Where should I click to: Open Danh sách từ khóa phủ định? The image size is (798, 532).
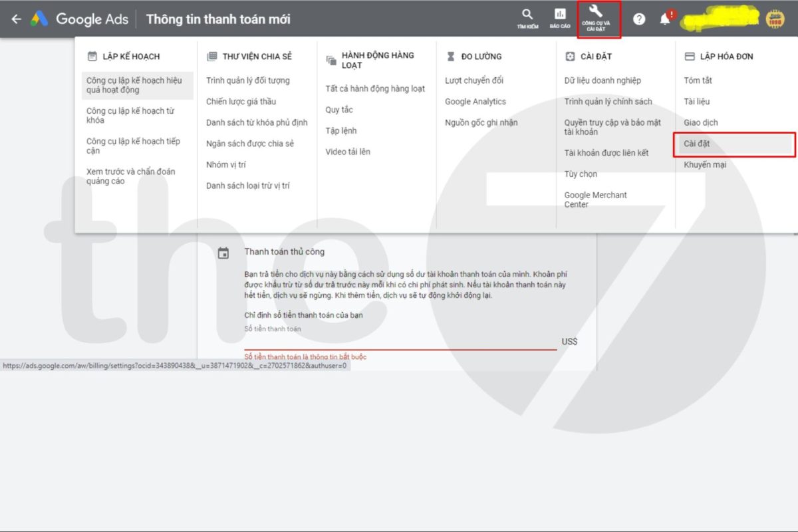(255, 122)
